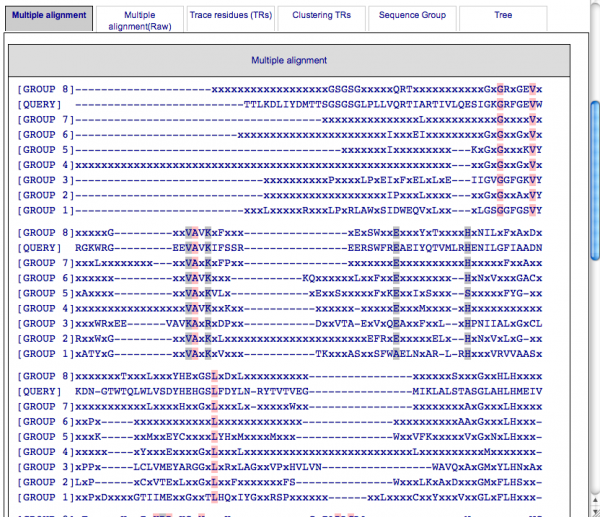
Task: Click the [GROUP 2] label in the third alignment block
Action: point(38,482)
